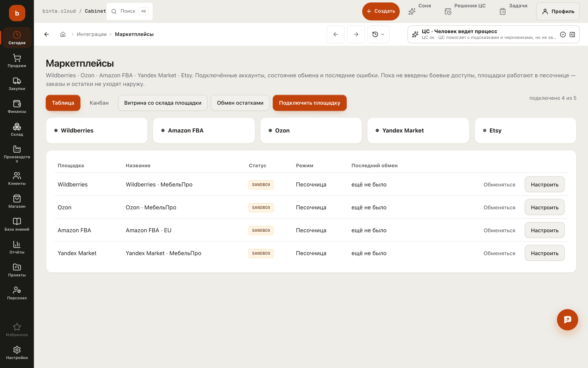Screen dimensions: 588x368
Task: Click the 'Ozon · МебельПро' name cell
Action: pyautogui.click(x=151, y=207)
